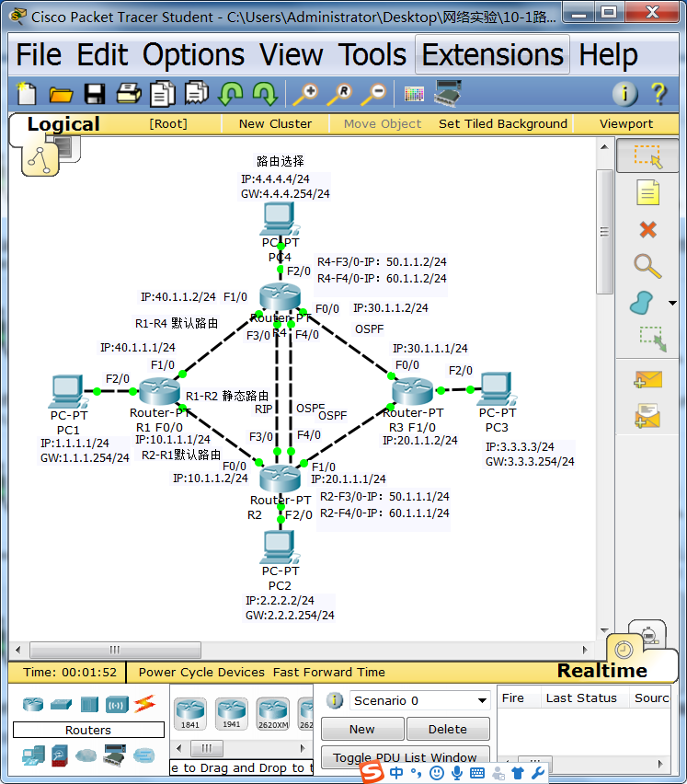Click the Routers category icon
Screen dimensions: 687x784
pyautogui.click(x=33, y=705)
